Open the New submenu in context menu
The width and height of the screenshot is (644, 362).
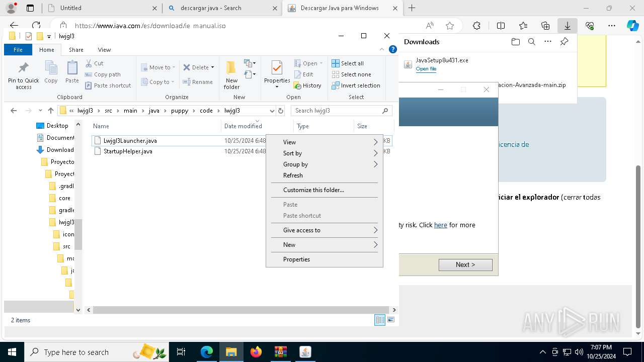point(325,245)
